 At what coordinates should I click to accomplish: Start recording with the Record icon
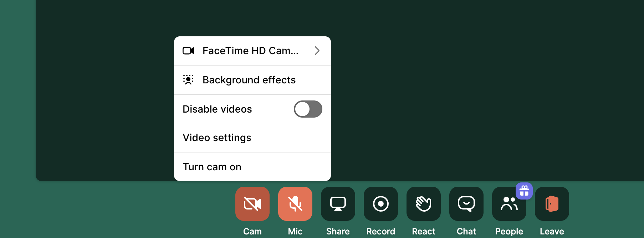click(380, 204)
